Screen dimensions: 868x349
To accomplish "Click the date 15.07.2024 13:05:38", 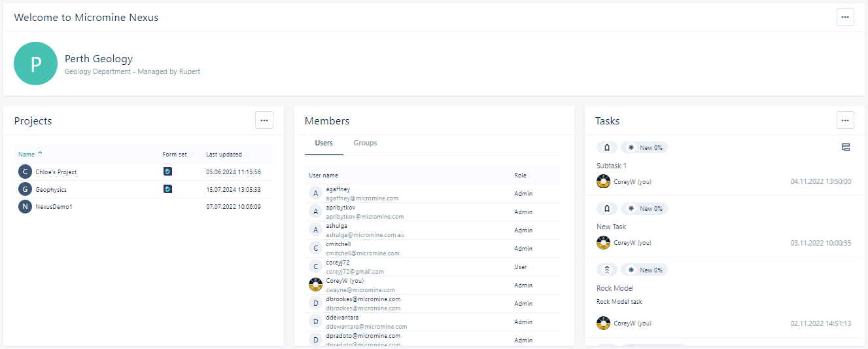I will (234, 190).
